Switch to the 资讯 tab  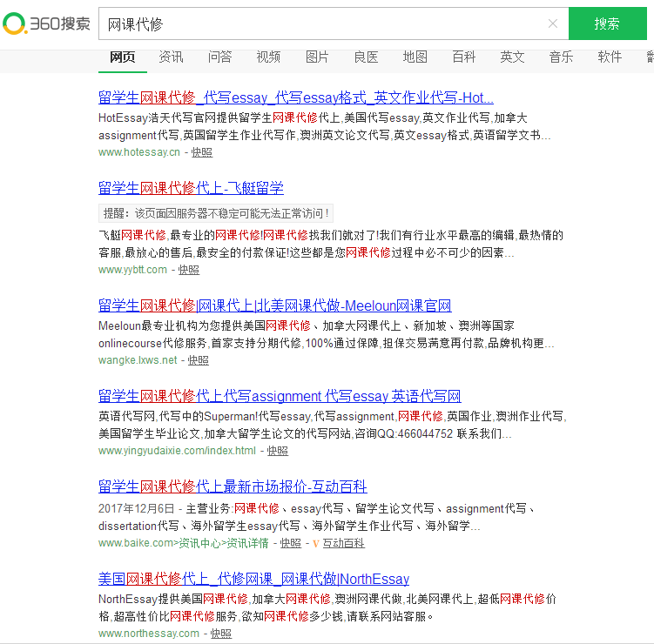coord(171,57)
